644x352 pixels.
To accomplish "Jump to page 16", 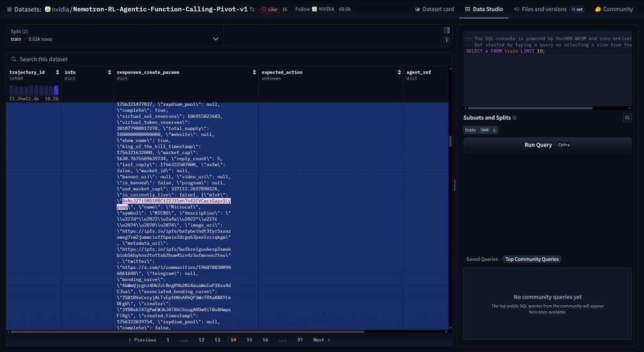I will pyautogui.click(x=265, y=340).
